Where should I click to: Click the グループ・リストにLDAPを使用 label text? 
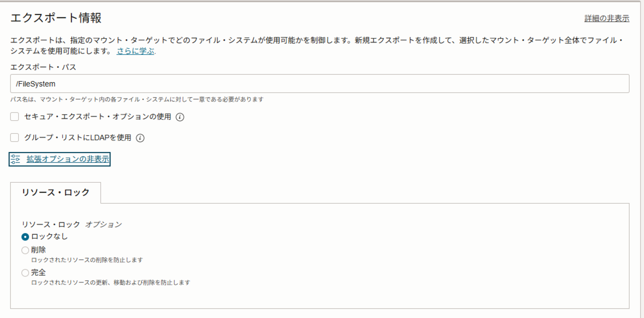click(77, 138)
